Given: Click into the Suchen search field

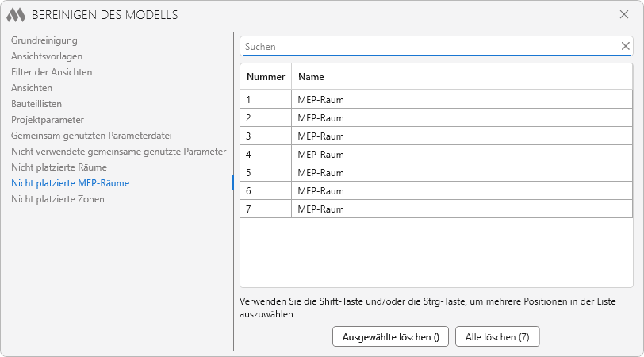Looking at the screenshot, I should coord(428,47).
